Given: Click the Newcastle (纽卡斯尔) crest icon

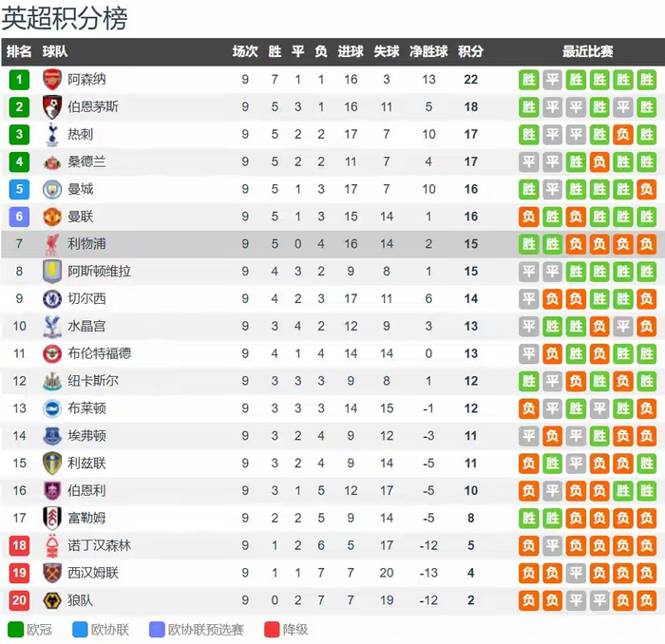Looking at the screenshot, I should [52, 381].
